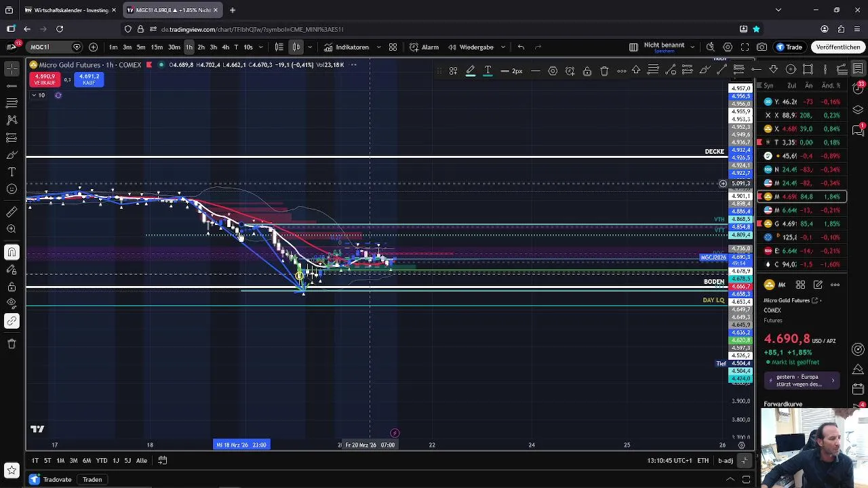Expand the Nicht benannt layout dropdown
Viewport: 868px width, 488px height.
point(692,47)
